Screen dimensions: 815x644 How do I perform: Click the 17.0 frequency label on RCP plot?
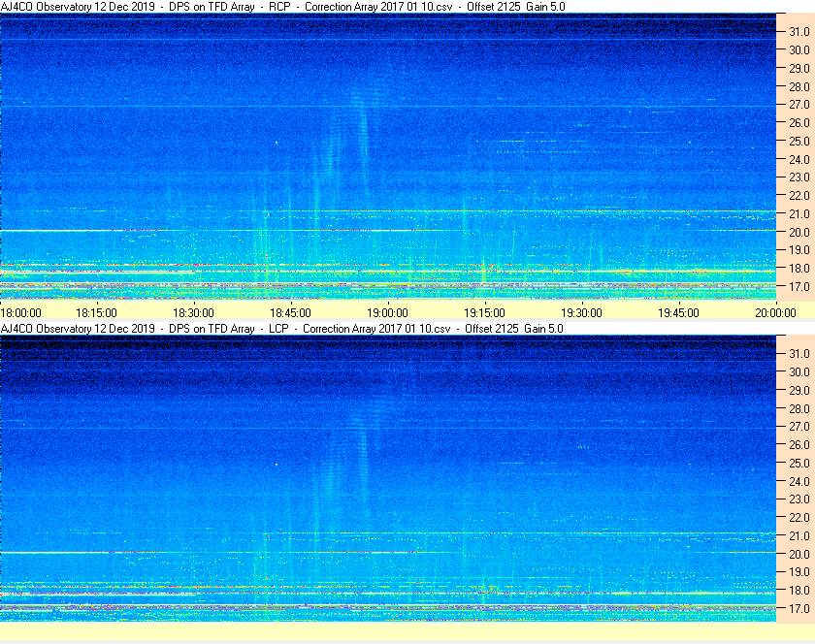coord(799,286)
